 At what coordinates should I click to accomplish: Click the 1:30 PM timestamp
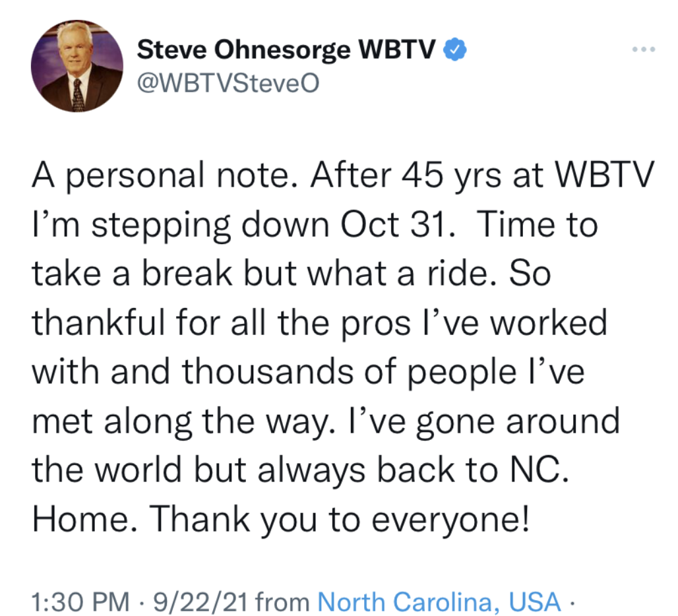(80, 601)
